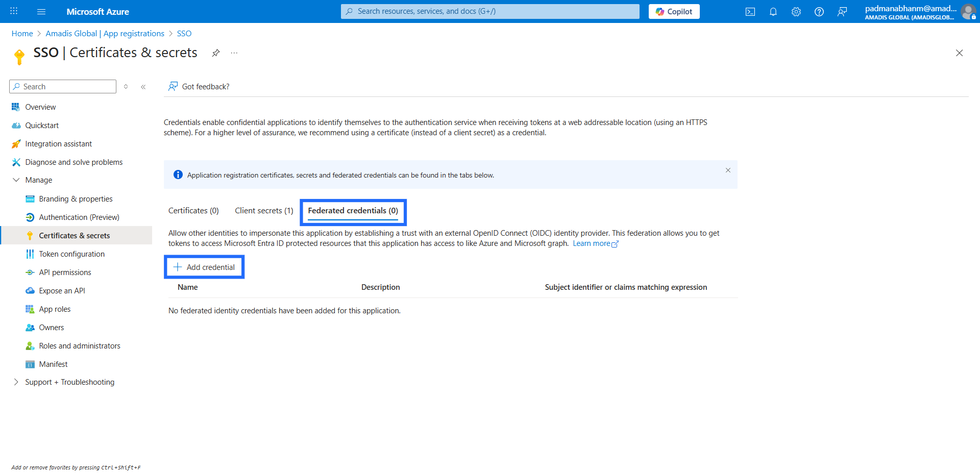
Task: Switch to the Certificates tab
Action: (193, 211)
